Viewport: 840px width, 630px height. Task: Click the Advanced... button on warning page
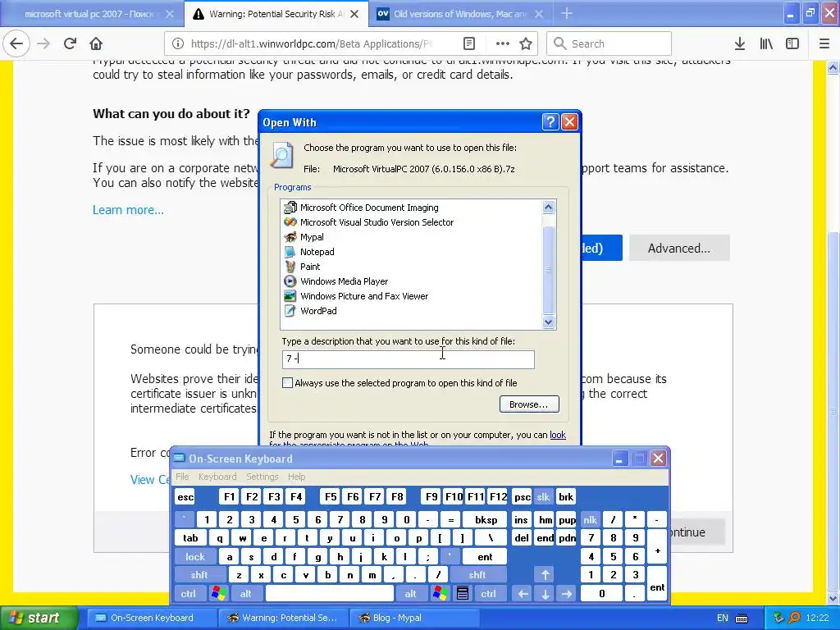678,248
